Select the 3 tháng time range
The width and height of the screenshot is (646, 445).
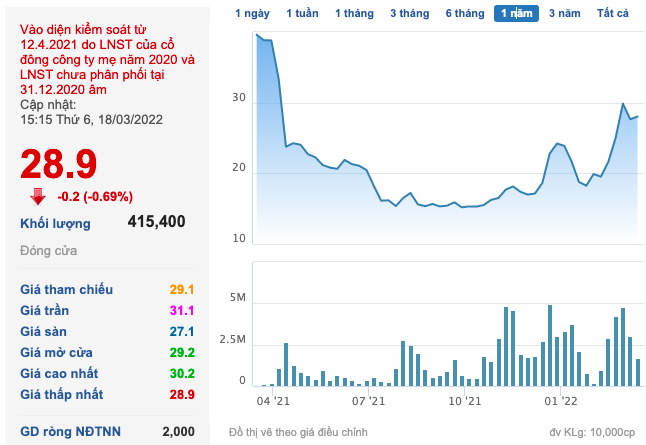coord(409,14)
